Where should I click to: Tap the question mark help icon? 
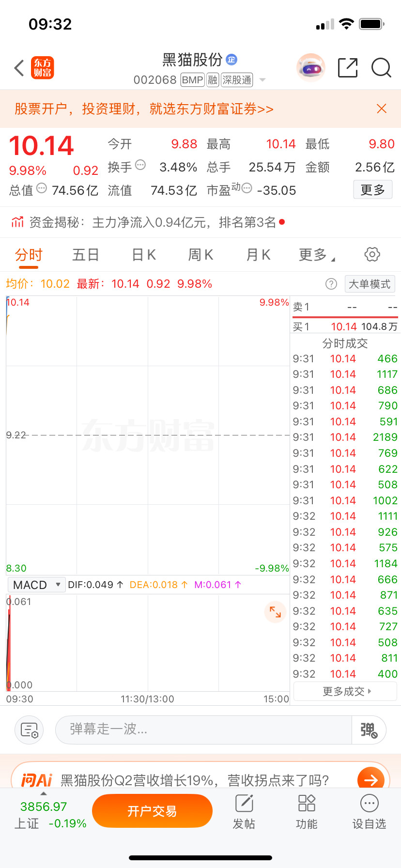pos(331,284)
